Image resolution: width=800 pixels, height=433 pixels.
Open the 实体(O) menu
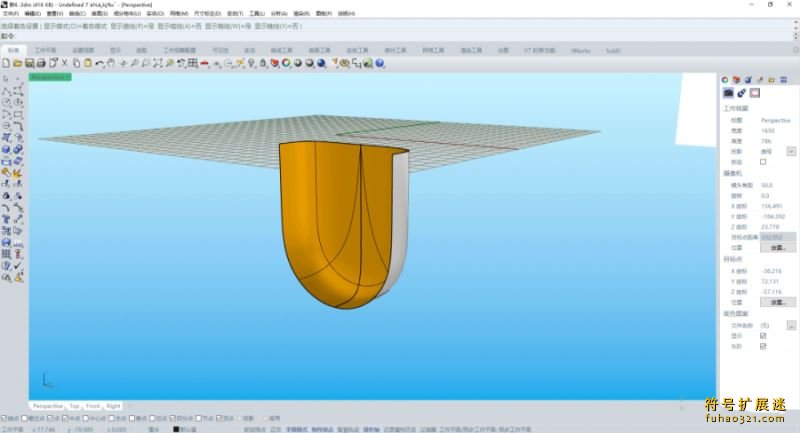pos(155,13)
